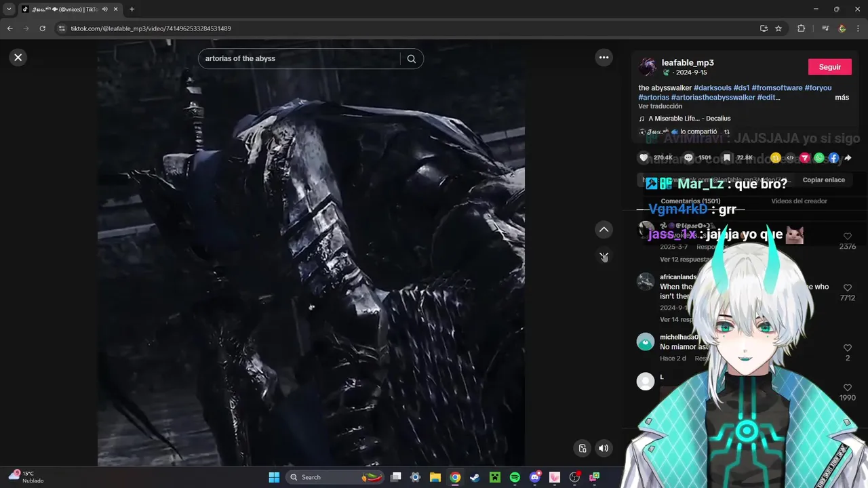This screenshot has height=488, width=868.
Task: Click the embed code icon
Action: [790, 158]
